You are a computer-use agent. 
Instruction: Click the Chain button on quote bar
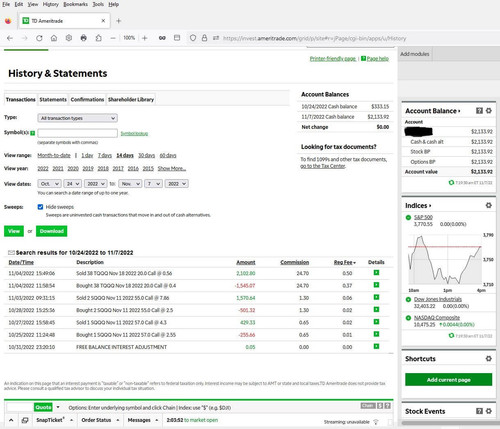point(368,406)
